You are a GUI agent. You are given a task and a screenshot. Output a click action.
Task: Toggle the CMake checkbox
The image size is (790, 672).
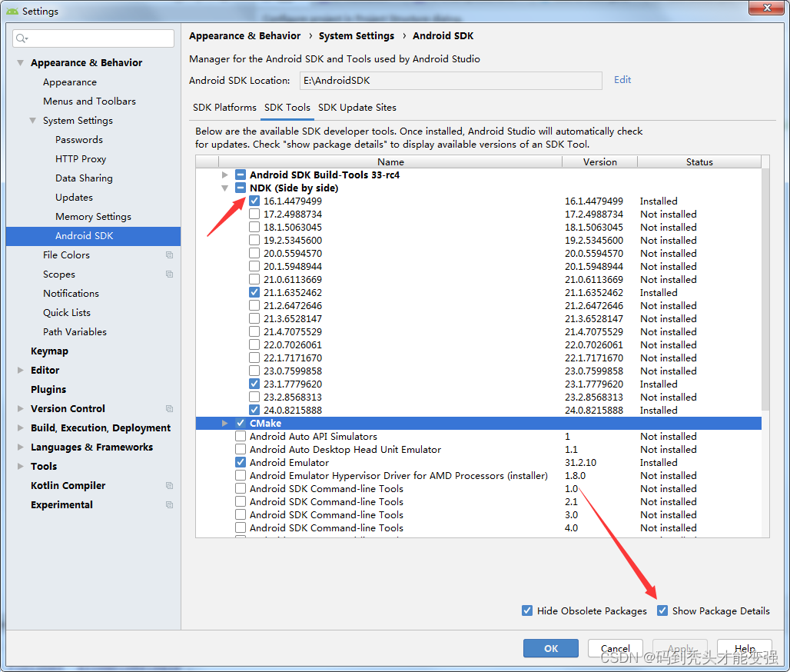click(241, 424)
